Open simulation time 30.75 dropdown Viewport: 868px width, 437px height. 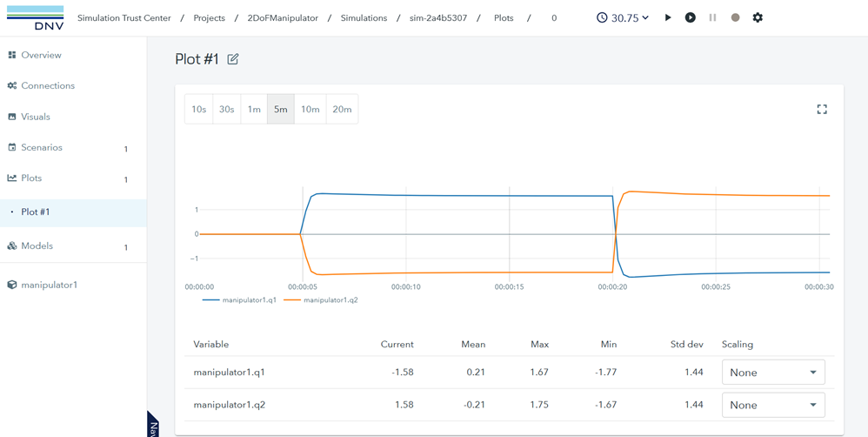(x=623, y=17)
